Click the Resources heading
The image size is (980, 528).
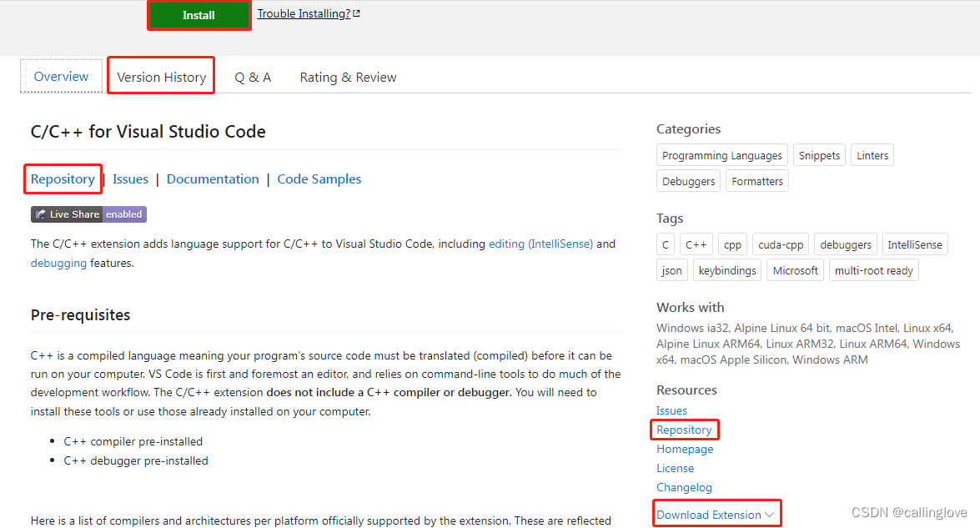pyautogui.click(x=686, y=390)
